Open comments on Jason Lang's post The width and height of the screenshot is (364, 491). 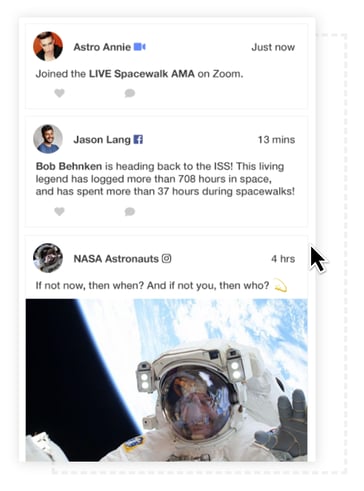[130, 211]
